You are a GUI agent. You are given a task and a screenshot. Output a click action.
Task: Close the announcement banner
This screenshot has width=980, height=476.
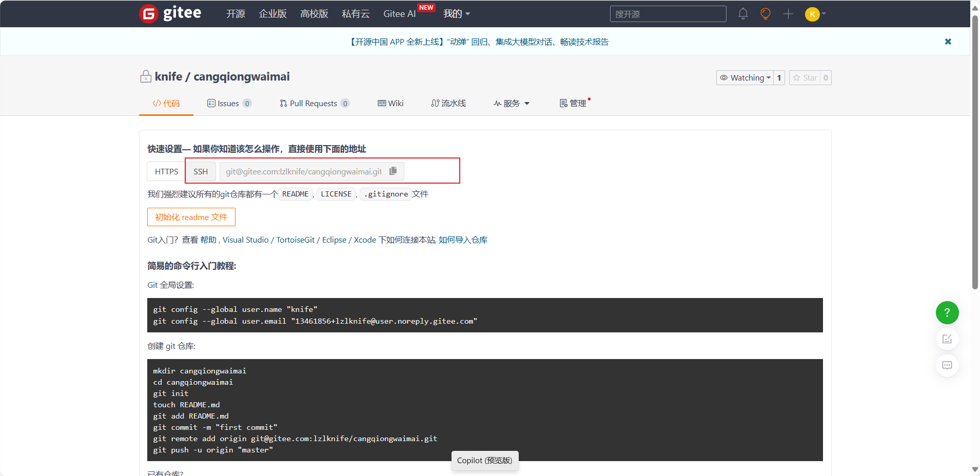pos(948,42)
